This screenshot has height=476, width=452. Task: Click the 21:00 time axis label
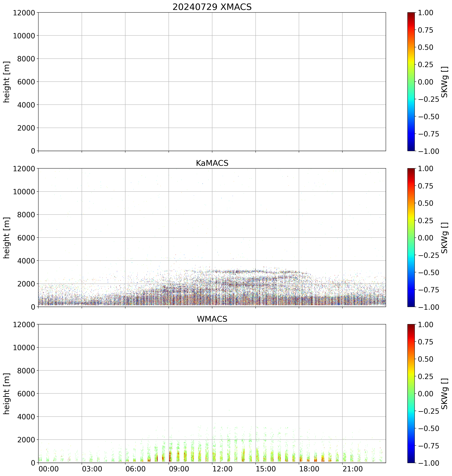pyautogui.click(x=353, y=469)
